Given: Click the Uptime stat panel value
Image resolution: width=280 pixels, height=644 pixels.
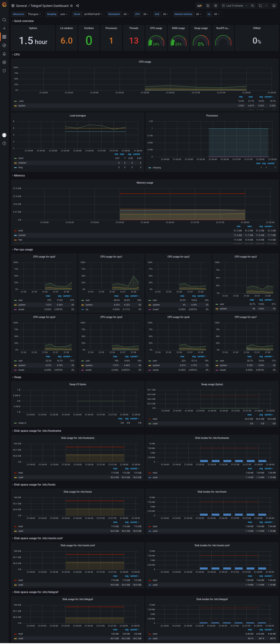Looking at the screenshot, I should pos(33,41).
